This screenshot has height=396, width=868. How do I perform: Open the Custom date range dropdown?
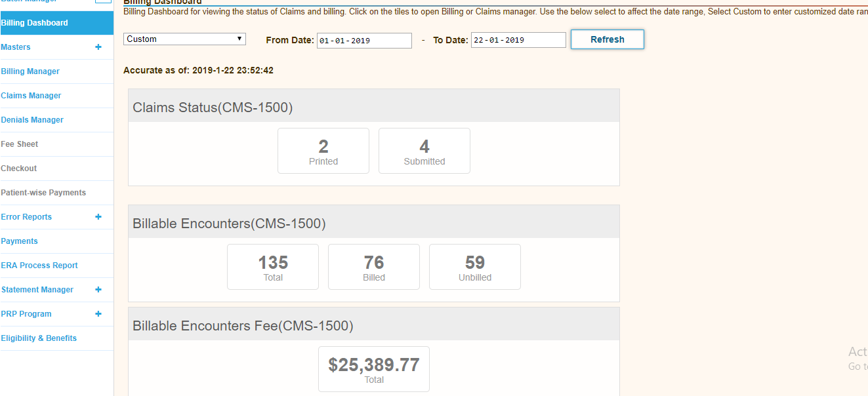point(184,39)
